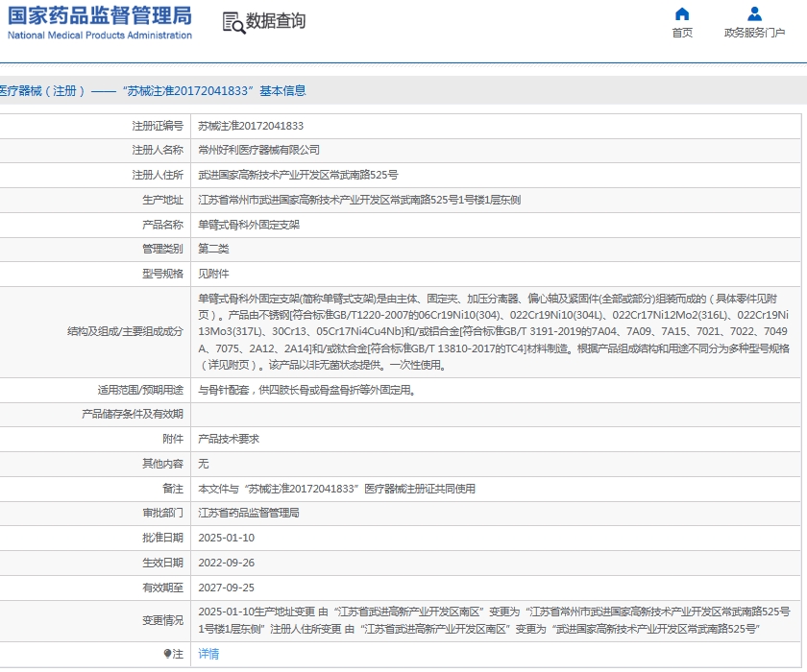Screen dimensions: 807x672
Task: Select registrant 常州好利医疗器械有限公司
Action: (258, 150)
